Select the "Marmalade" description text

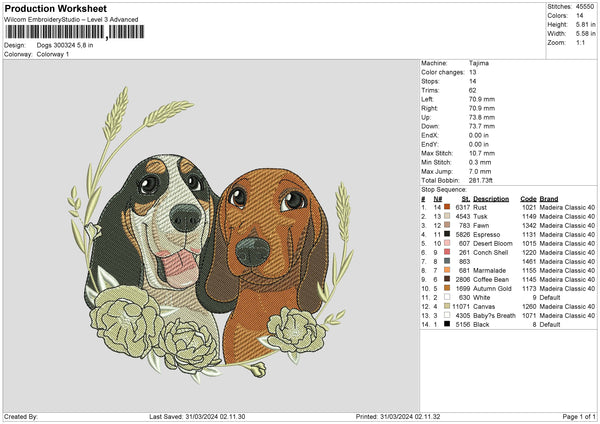tap(489, 270)
